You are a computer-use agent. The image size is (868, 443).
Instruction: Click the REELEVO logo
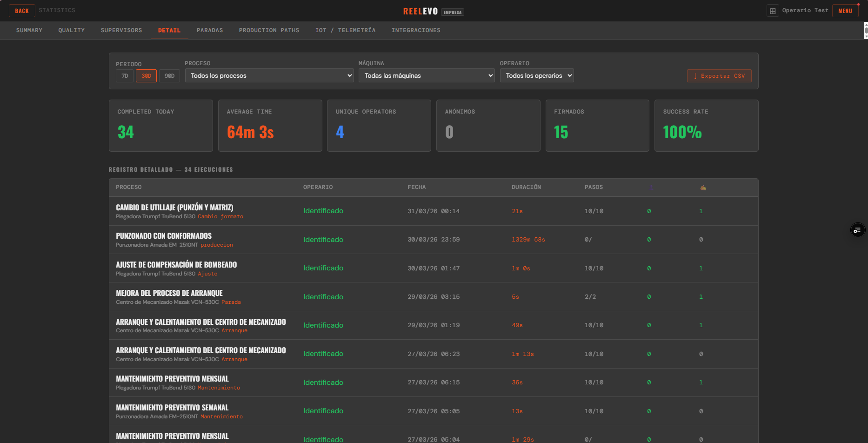pos(420,12)
